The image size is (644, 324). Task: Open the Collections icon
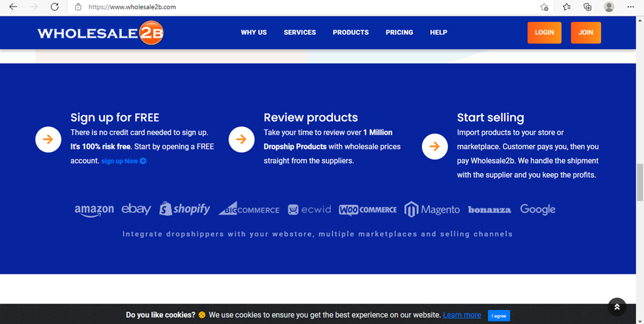(588, 7)
